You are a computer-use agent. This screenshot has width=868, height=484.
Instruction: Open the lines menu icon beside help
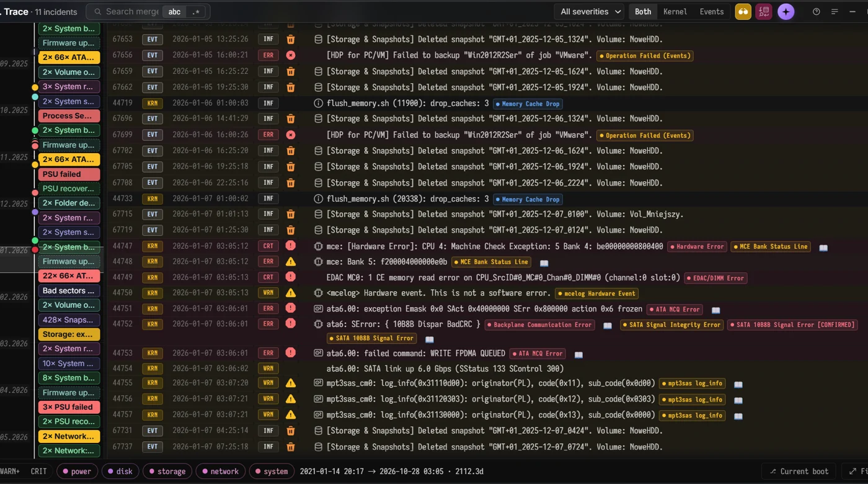click(835, 12)
